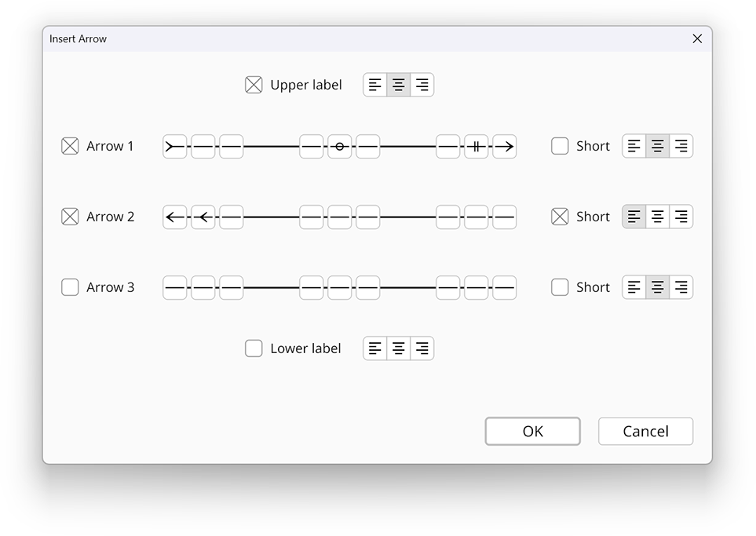756x536 pixels.
Task: Click center alignment icon for Lower label
Action: [398, 348]
